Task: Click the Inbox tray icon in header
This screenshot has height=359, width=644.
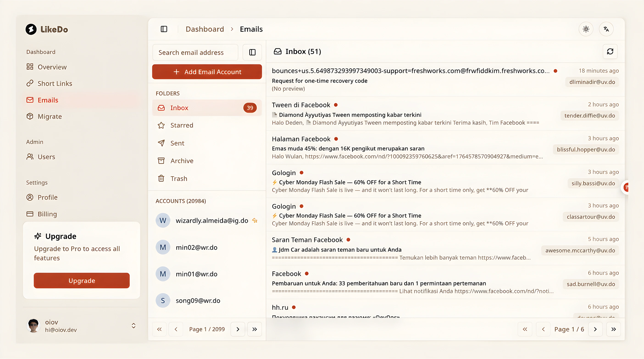Action: tap(278, 51)
